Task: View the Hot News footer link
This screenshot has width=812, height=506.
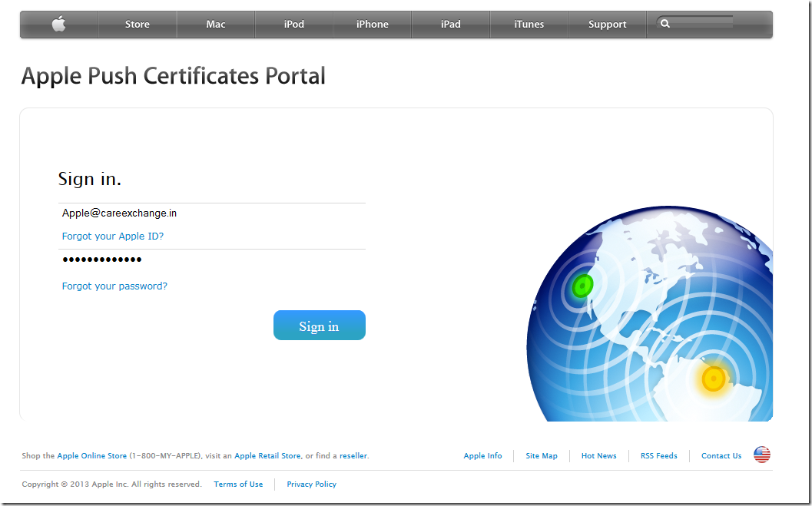Action: tap(598, 456)
